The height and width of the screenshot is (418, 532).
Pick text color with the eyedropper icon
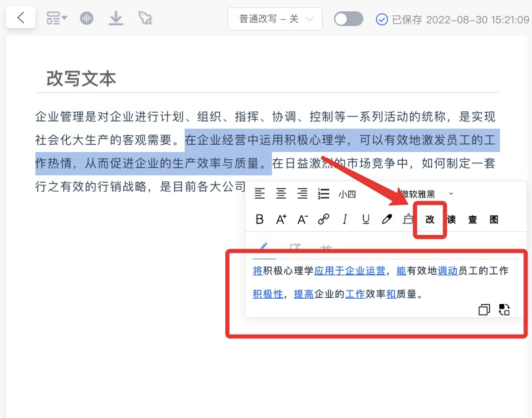[x=387, y=219]
